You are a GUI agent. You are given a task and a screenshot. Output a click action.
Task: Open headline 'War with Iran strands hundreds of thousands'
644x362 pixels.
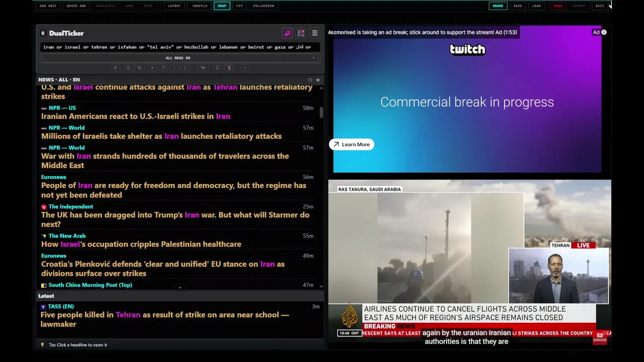pyautogui.click(x=165, y=161)
